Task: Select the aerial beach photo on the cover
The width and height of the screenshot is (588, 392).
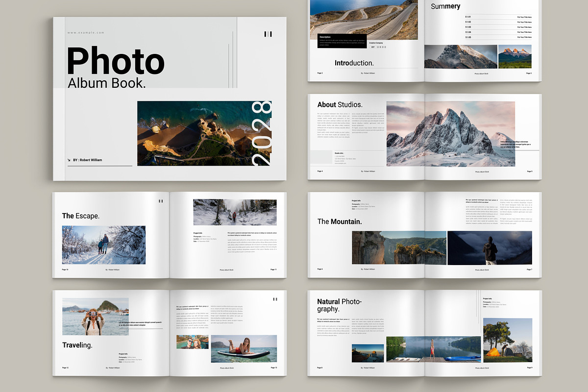Action: click(x=204, y=133)
